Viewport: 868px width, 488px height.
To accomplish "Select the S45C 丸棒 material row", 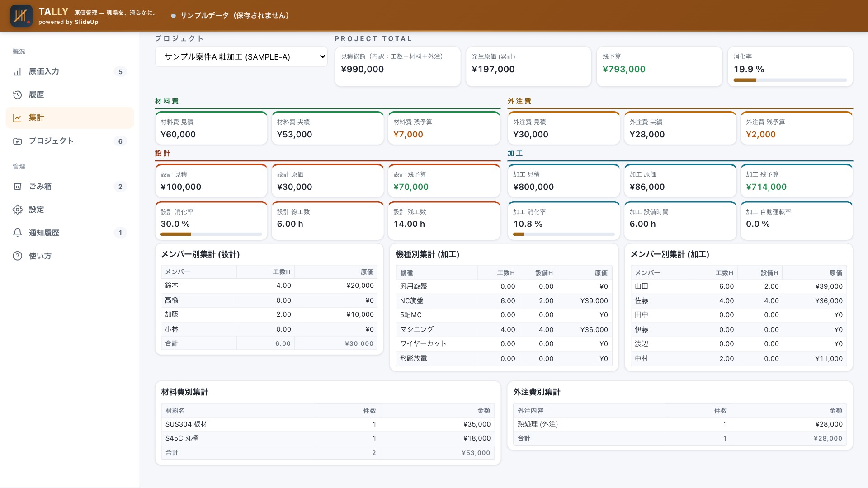I will point(328,438).
